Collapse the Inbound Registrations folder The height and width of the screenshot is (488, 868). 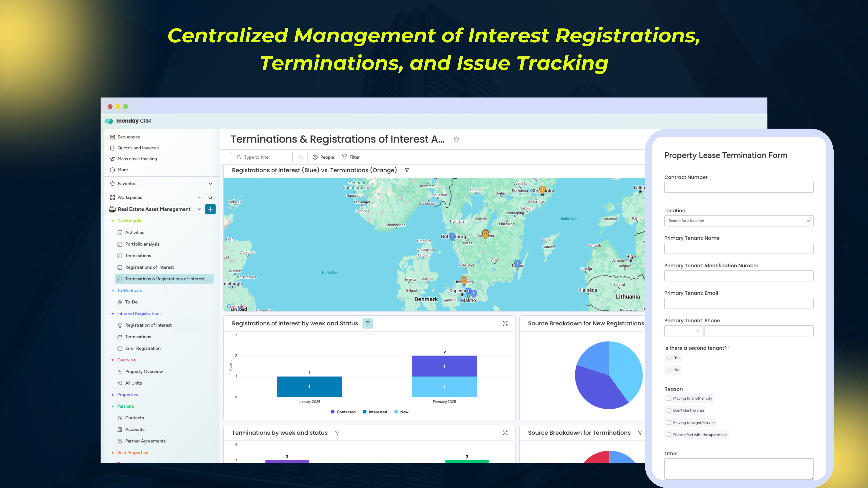point(113,314)
